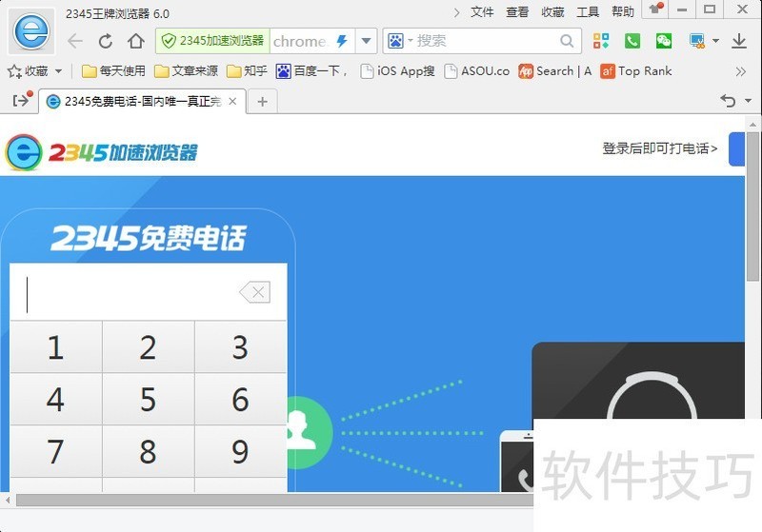Screen dimensions: 762x532
Task: Open the ASOU.co bookmark
Action: point(477,71)
